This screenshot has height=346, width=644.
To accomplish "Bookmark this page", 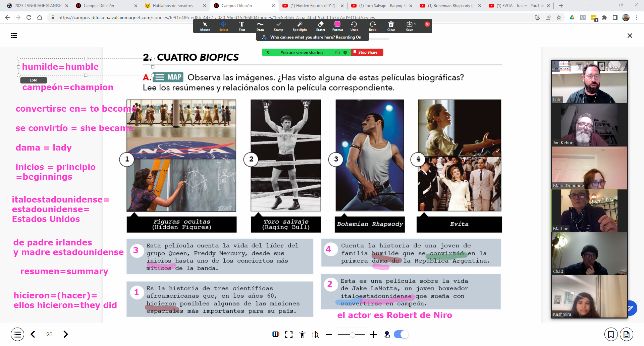I will 611,334.
